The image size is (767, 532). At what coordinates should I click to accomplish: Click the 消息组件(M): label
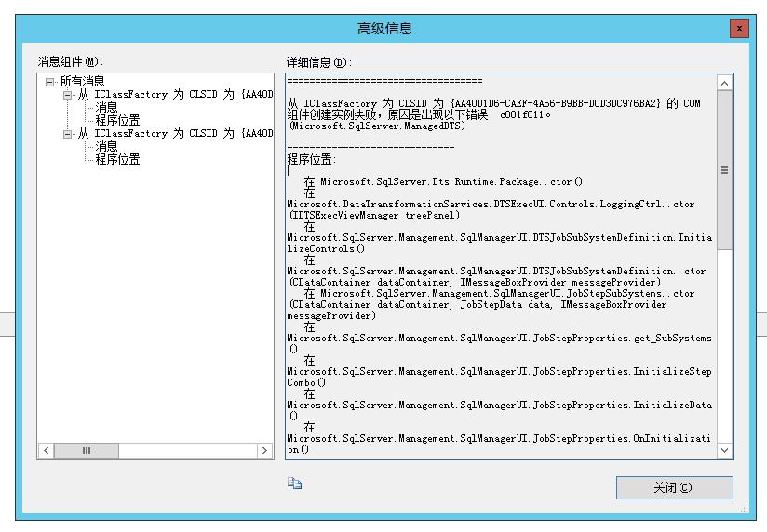coord(71,61)
